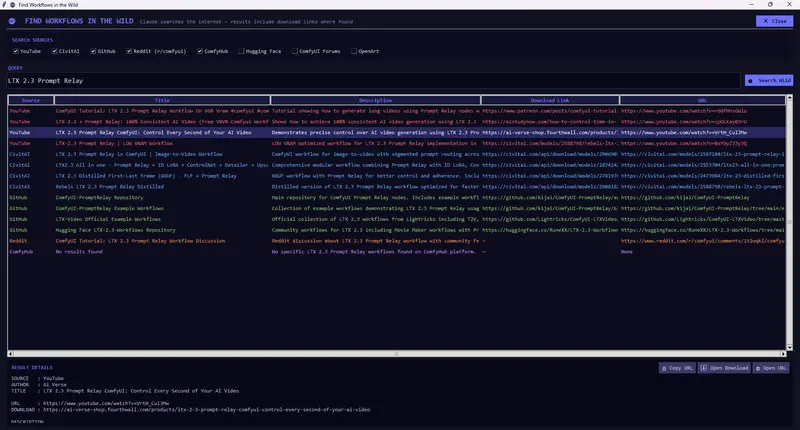Select row 'LTX-2.3 Prompt Relay | LOW VRAM Workflow'
The width and height of the screenshot is (800, 430).
[x=396, y=143]
